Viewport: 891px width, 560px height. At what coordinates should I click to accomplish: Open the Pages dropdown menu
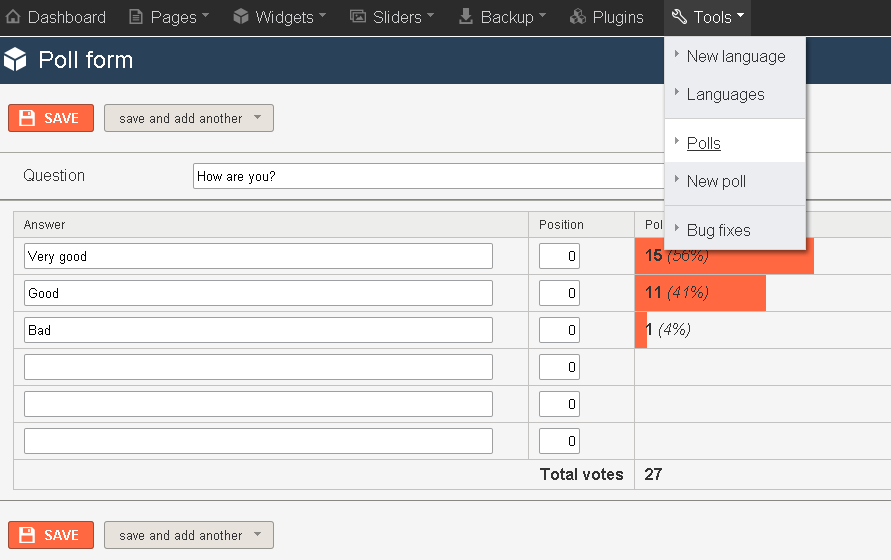(169, 17)
